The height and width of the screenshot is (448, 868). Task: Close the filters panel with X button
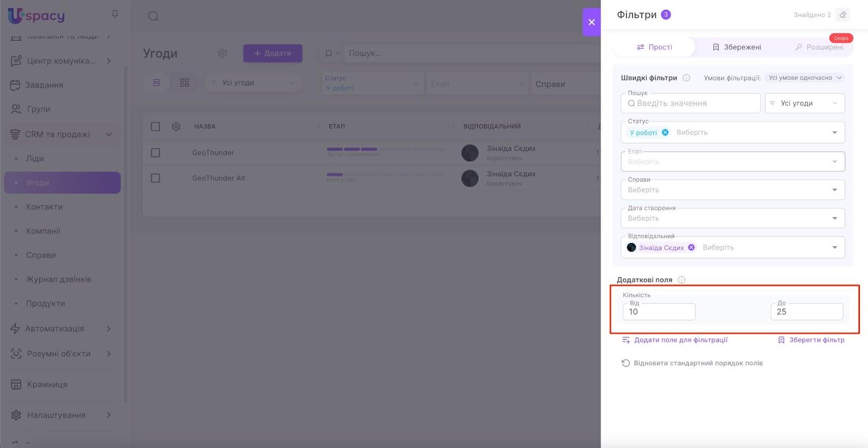(x=591, y=22)
